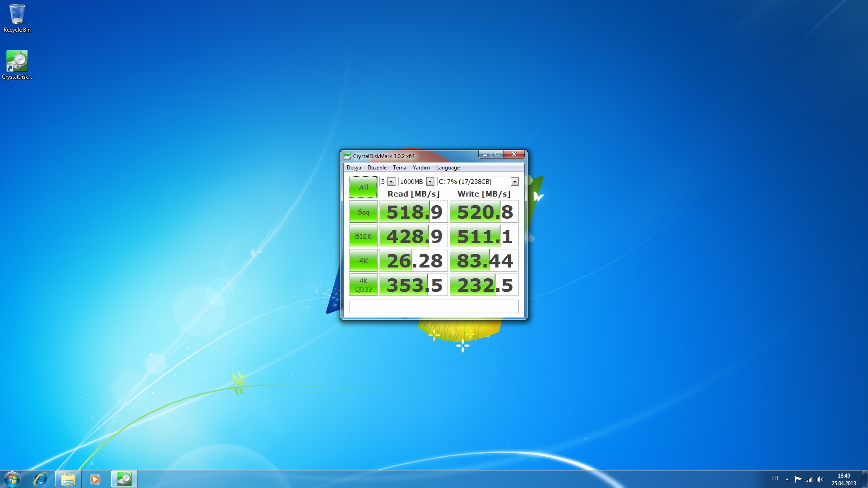
Task: Click the Seq read result 518.9
Action: click(413, 212)
